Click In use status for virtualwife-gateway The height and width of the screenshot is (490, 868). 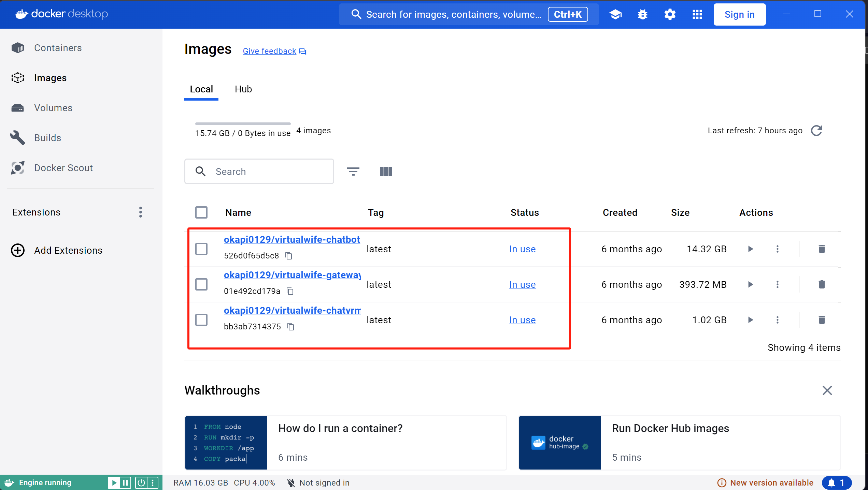tap(522, 284)
